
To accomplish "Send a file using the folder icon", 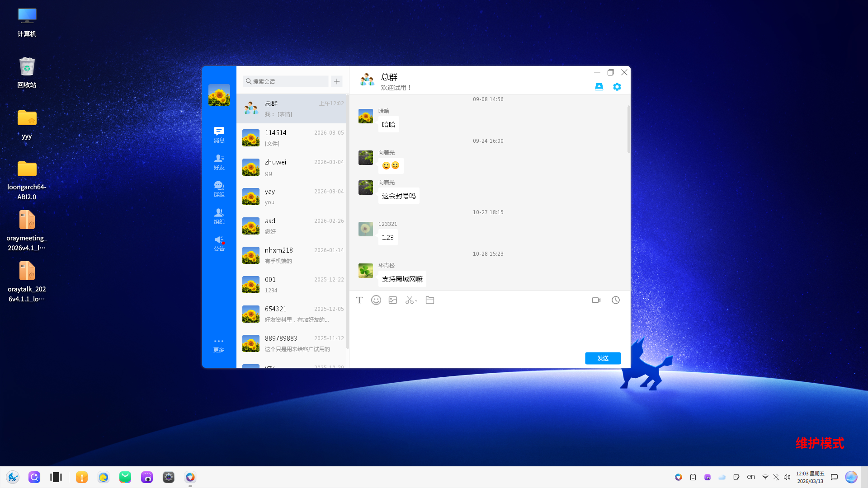I will pyautogui.click(x=429, y=300).
